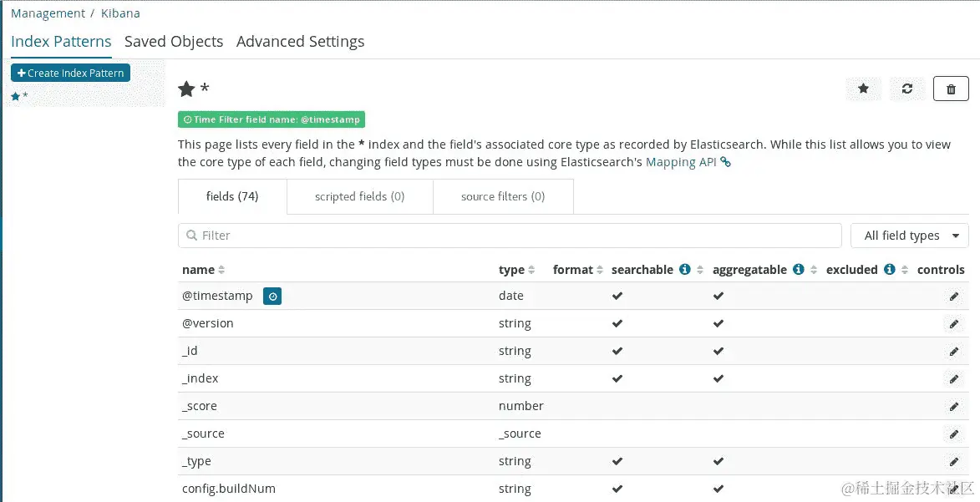This screenshot has width=980, height=502.
Task: Open Advanced Settings section
Action: pos(300,42)
